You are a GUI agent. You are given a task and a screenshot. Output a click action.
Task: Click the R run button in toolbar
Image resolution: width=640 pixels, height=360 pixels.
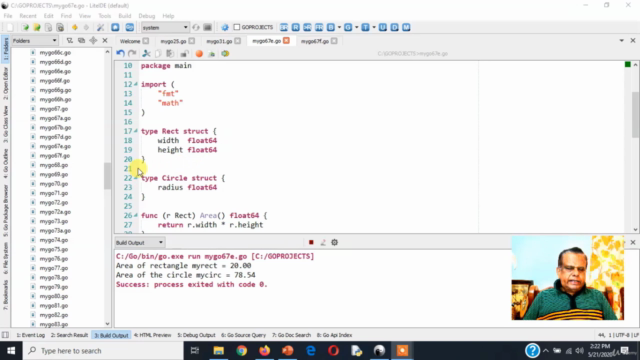296,27
